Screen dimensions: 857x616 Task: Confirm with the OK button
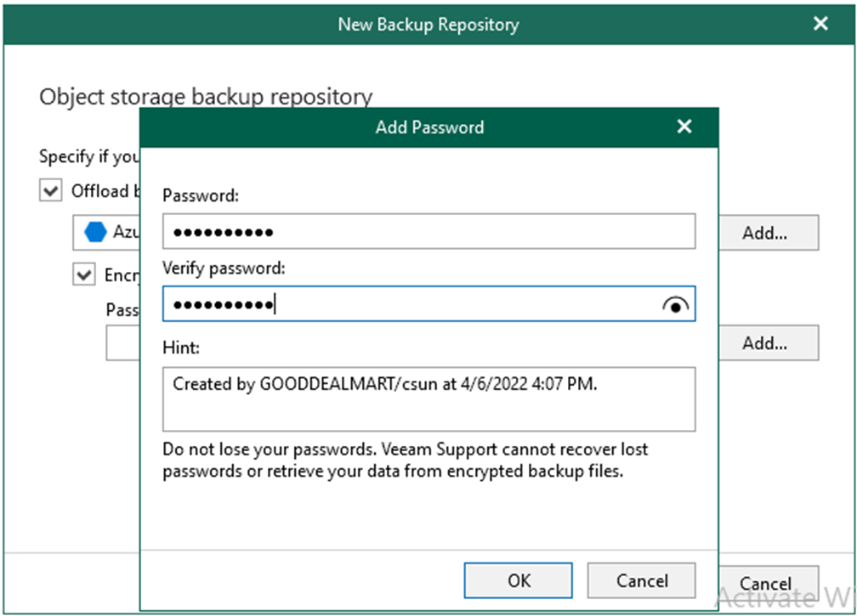tap(518, 580)
